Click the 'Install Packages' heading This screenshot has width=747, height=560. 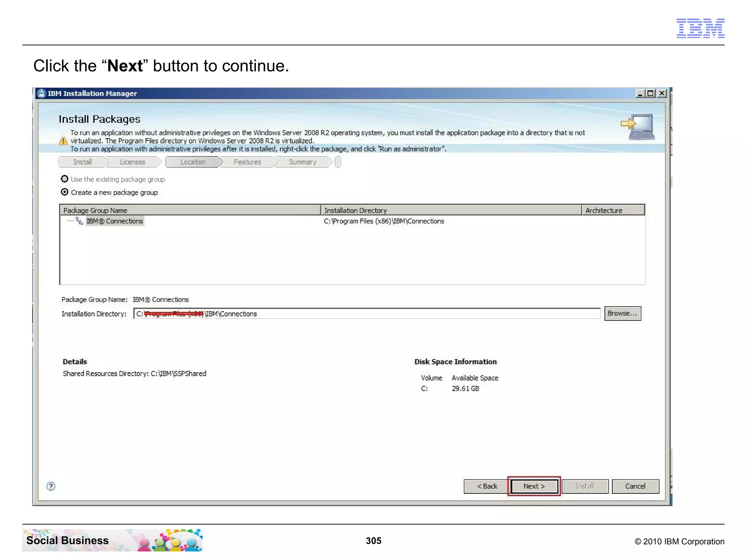tap(100, 119)
